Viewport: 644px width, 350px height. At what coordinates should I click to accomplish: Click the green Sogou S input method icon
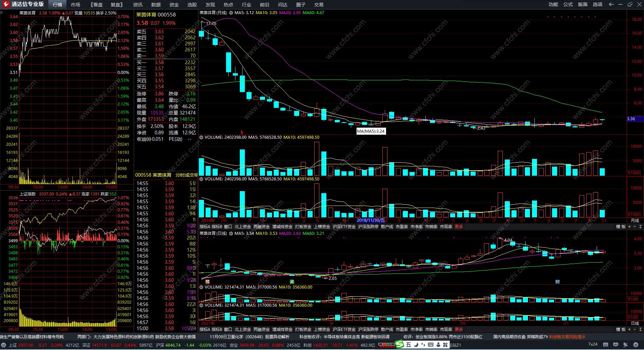[x=400, y=344]
